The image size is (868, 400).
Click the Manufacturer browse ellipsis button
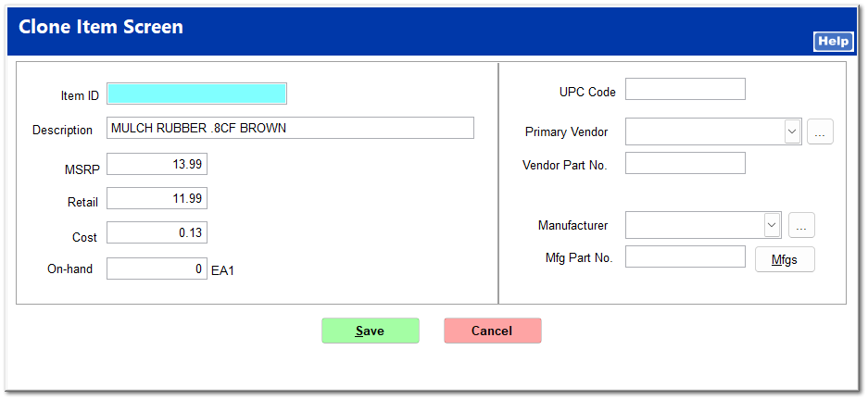[801, 225]
